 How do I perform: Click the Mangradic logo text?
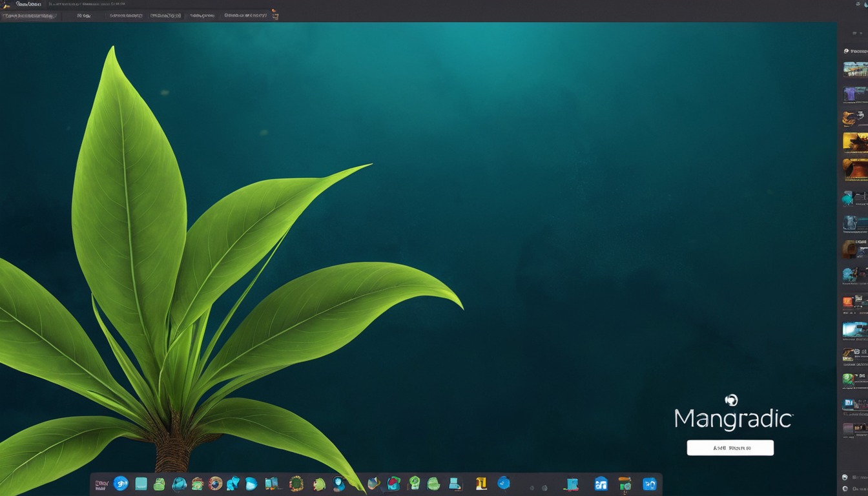click(x=733, y=418)
